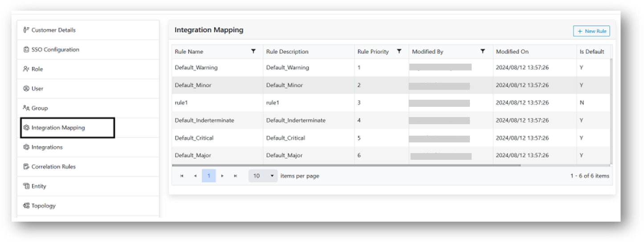
Task: Go to the next page arrow
Action: [222, 176]
